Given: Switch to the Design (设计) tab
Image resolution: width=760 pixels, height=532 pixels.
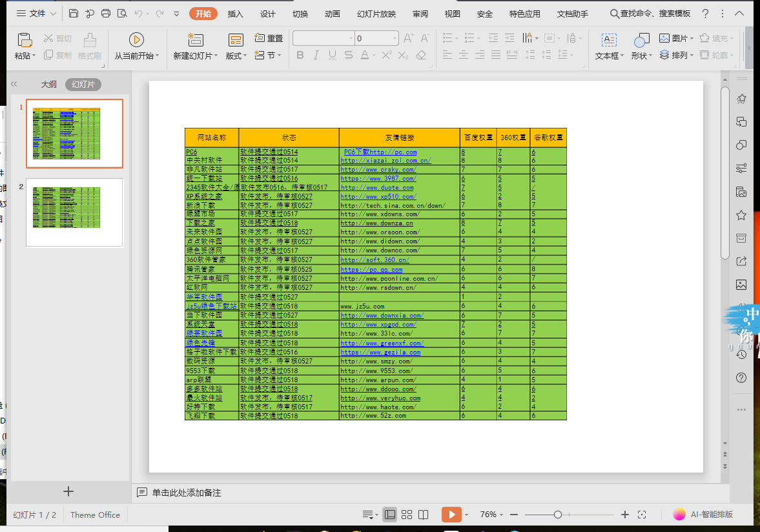Looking at the screenshot, I should pos(267,14).
